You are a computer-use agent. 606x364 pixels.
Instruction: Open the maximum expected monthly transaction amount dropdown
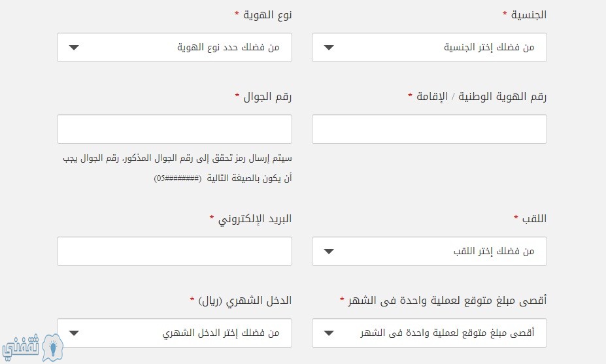click(x=429, y=333)
